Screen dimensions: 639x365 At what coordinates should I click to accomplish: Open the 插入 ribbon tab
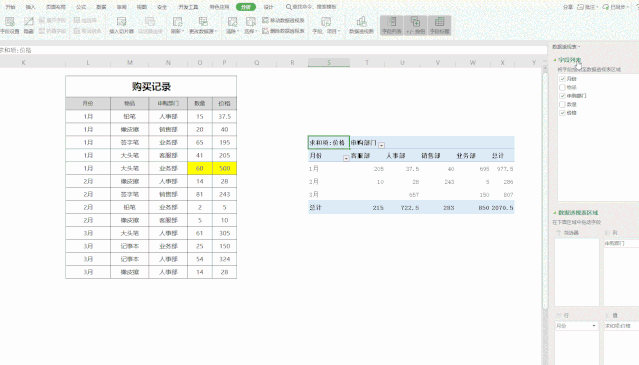(x=31, y=7)
